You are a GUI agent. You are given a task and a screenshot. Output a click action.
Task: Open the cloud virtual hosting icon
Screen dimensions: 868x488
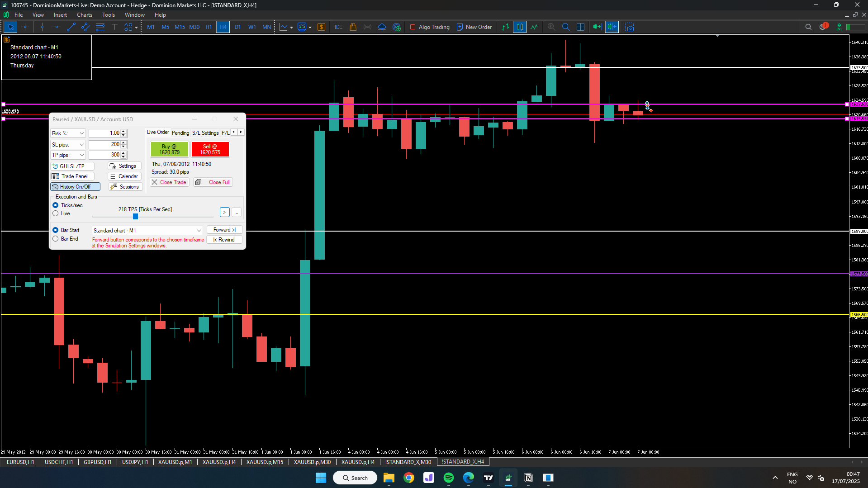(x=382, y=27)
